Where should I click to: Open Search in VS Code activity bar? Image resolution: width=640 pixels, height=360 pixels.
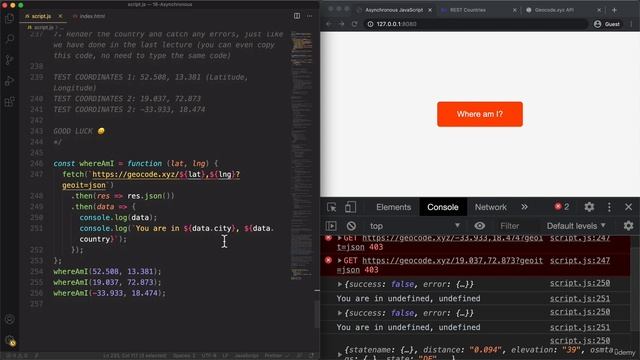(9, 39)
